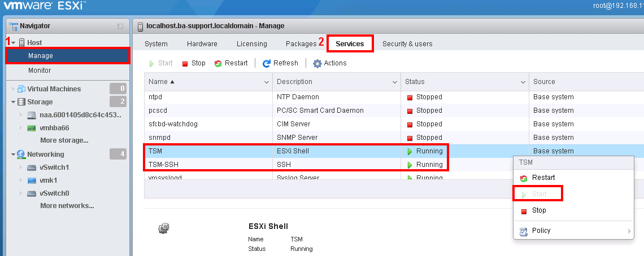The image size is (644, 256).
Task: Open Policy submenu in the context menu
Action: pos(541,231)
